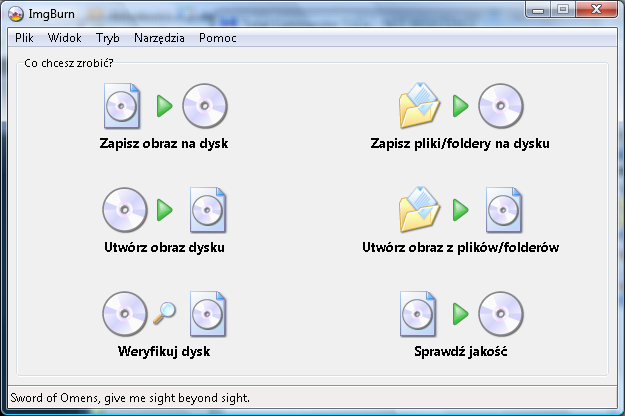
Task: Select 'Zapisz obraz na dysk' label
Action: point(164,143)
